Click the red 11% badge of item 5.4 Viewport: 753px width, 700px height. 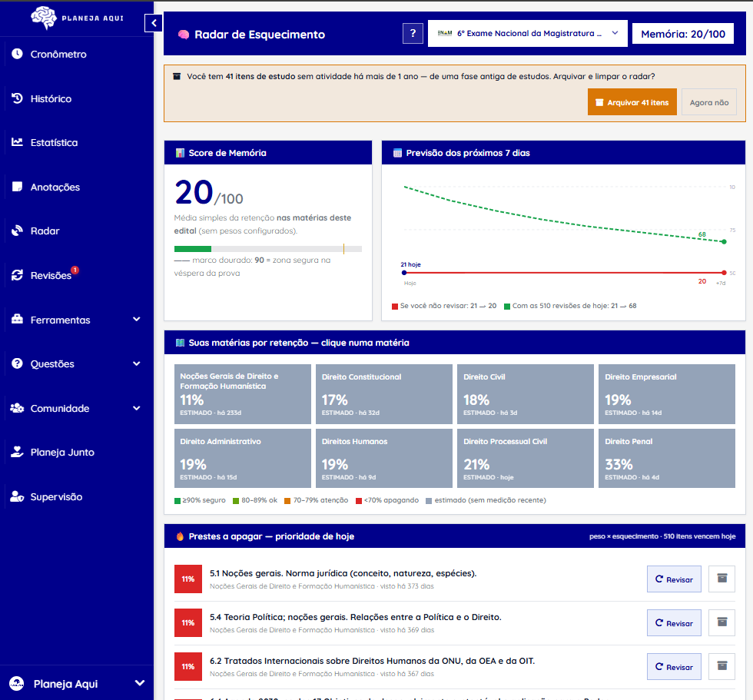point(187,622)
